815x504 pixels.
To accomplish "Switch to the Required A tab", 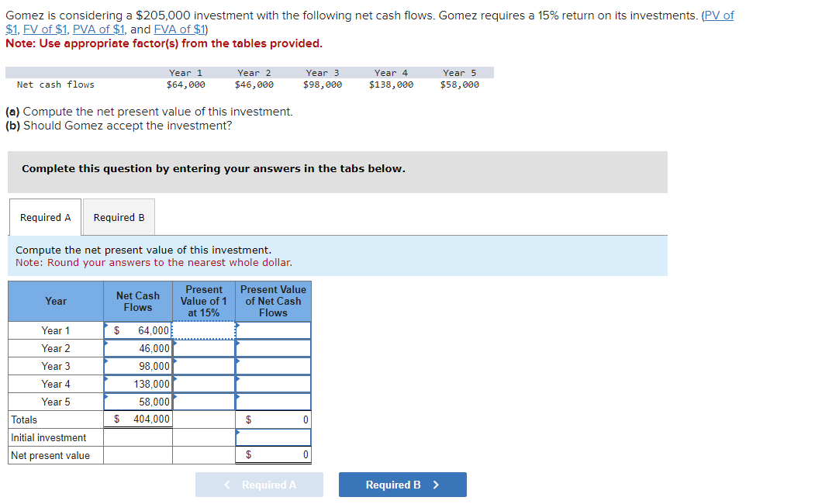I will coord(45,217).
